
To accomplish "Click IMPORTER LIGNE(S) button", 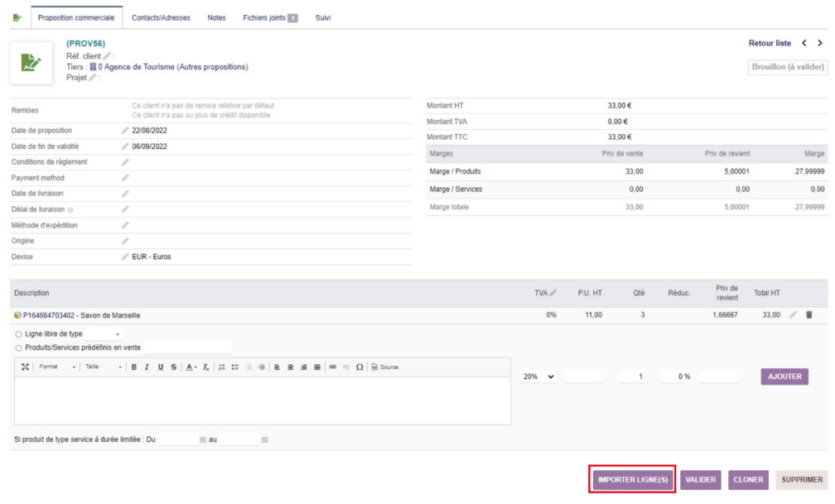I will coord(632,479).
